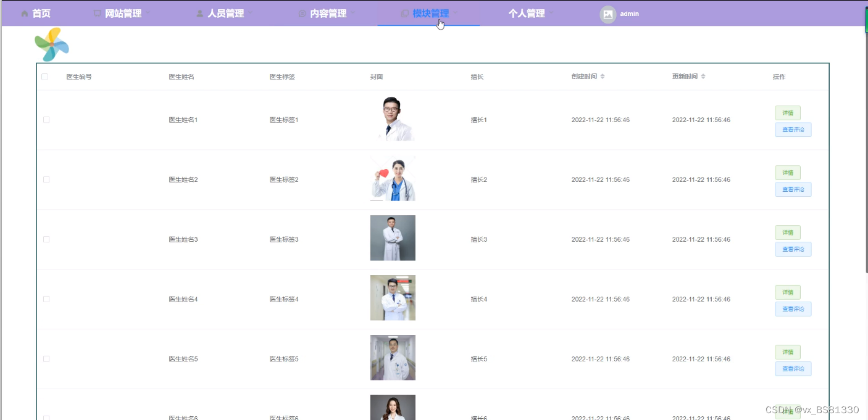
Task: Click 详情 button for 医生姓名4
Action: pyautogui.click(x=788, y=292)
